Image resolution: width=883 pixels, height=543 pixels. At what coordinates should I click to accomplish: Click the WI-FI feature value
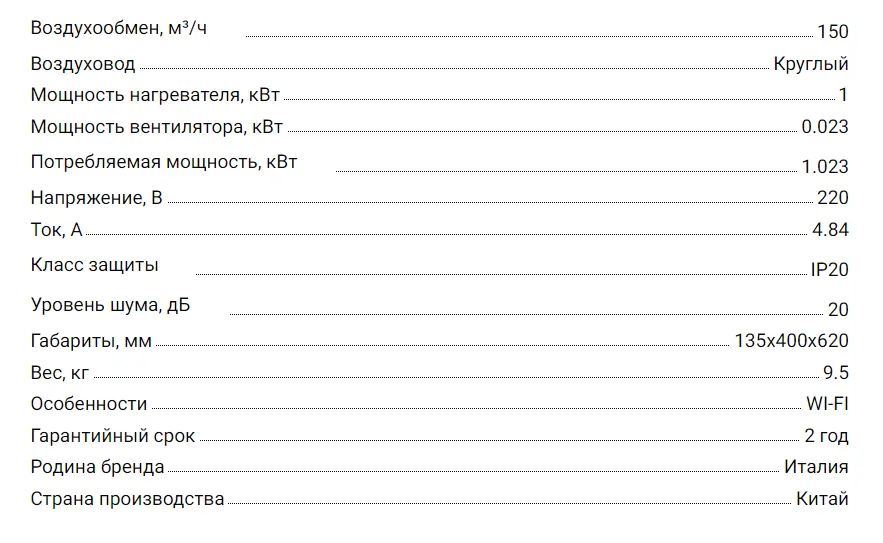[x=827, y=404]
